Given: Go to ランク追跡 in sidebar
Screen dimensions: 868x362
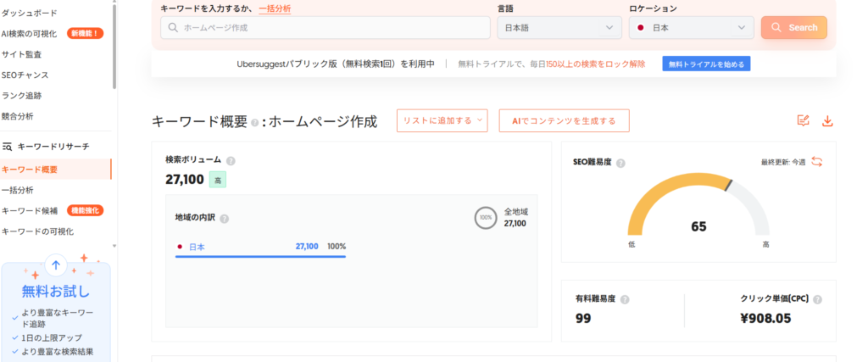Looking at the screenshot, I should pos(21,96).
